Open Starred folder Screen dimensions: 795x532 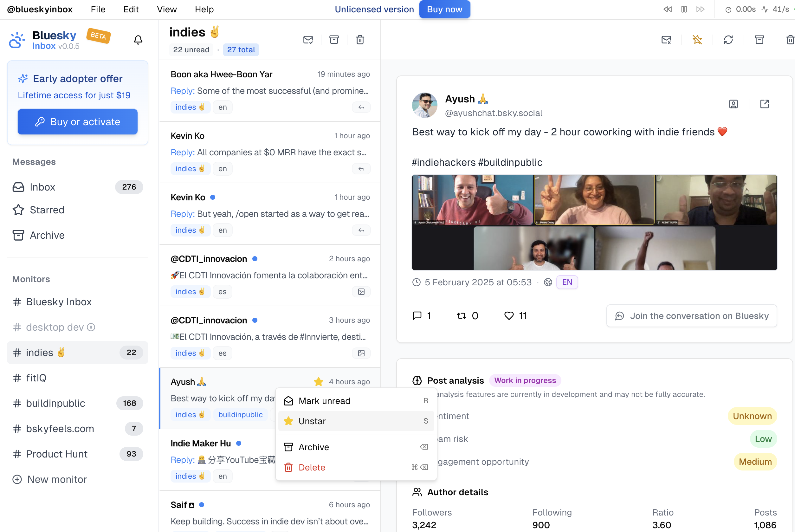(x=78, y=210)
